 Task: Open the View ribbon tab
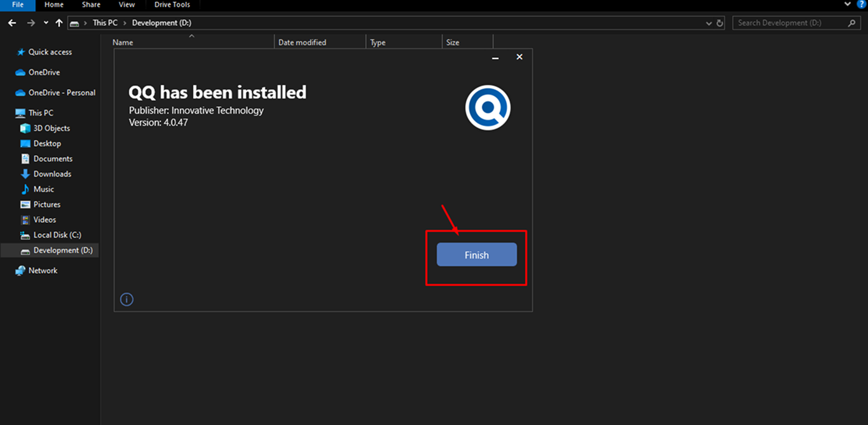(x=127, y=4)
